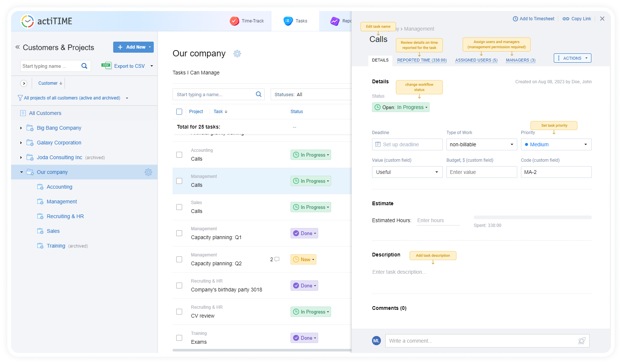Click the magnifier in customer name search
Screen dimensions: 622x364
[x=84, y=66]
